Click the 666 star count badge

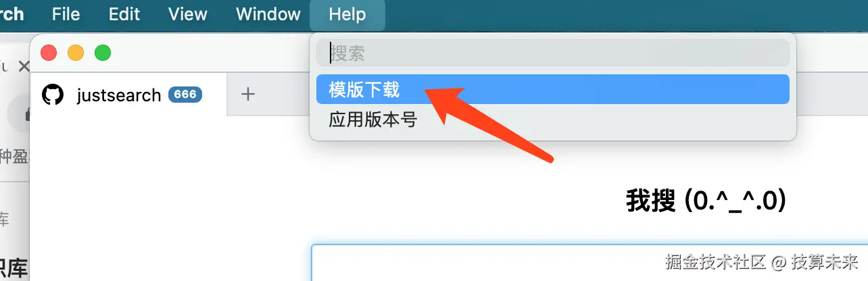(x=185, y=95)
